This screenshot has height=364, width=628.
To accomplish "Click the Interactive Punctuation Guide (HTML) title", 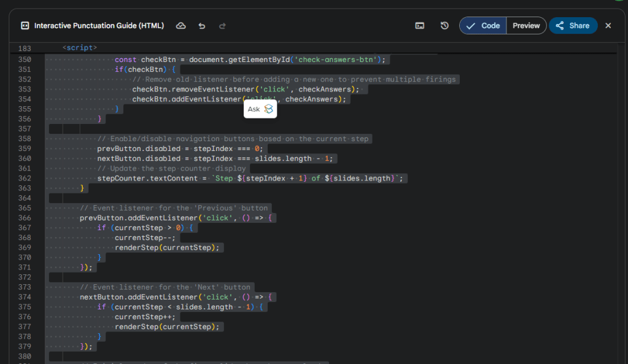I will tap(99, 26).
